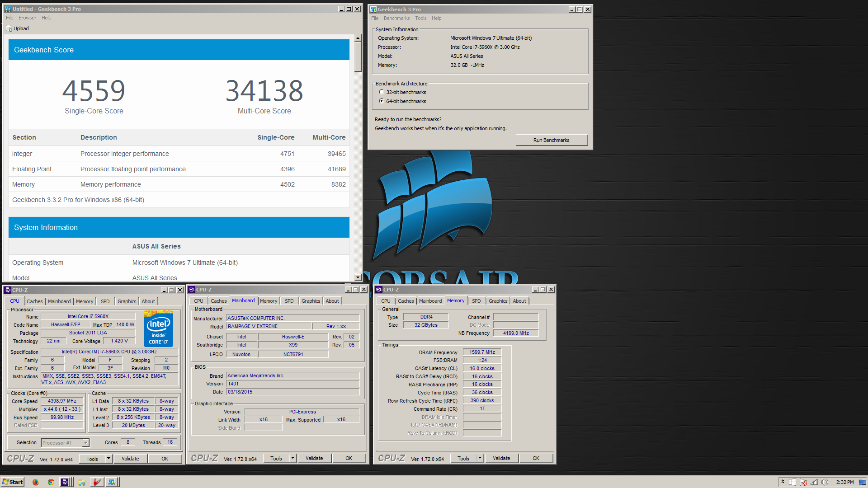This screenshot has height=488, width=868.
Task: Click Geekbench results scrollbar down arrow
Action: (358, 277)
